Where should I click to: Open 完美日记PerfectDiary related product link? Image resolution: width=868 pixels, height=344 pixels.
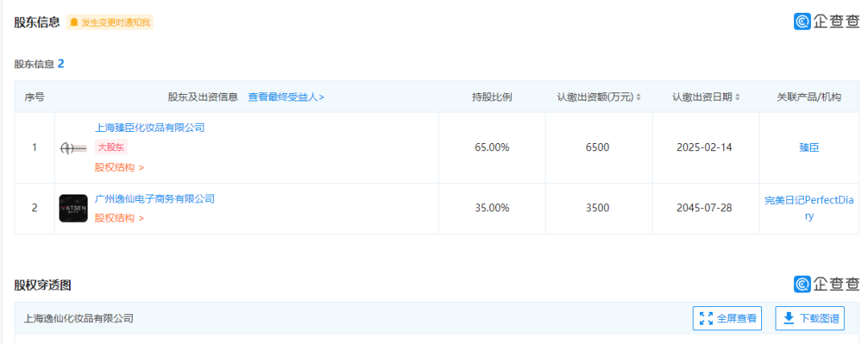pos(809,207)
